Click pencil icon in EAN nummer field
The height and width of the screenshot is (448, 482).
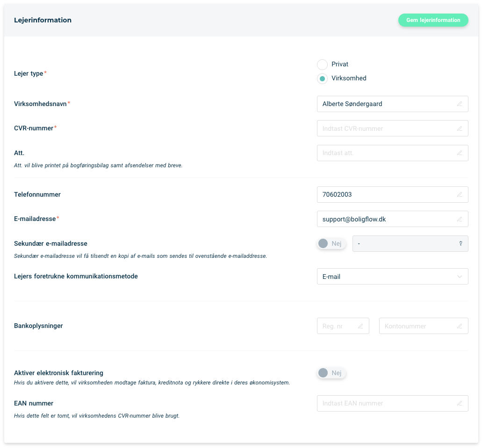459,404
